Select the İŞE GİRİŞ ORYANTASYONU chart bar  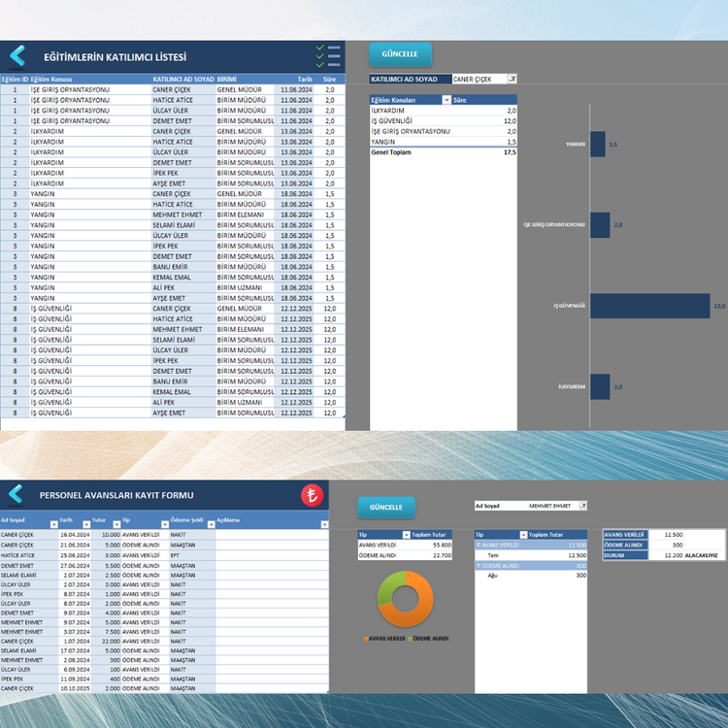(x=600, y=225)
